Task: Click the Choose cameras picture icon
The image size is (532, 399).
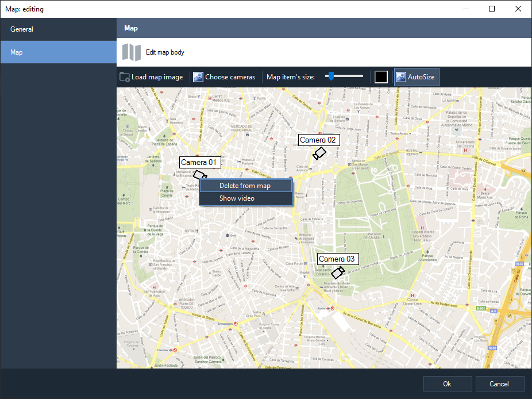Action: pyautogui.click(x=198, y=77)
